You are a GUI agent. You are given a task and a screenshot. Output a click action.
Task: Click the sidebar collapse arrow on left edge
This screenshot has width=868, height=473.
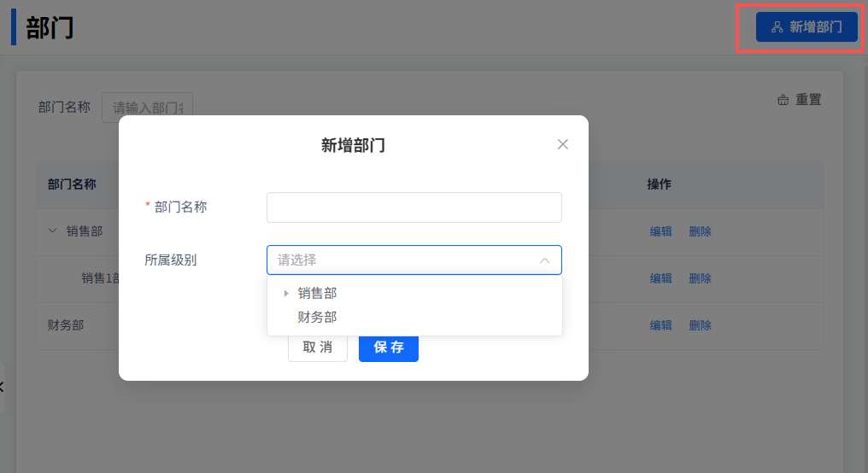2,387
